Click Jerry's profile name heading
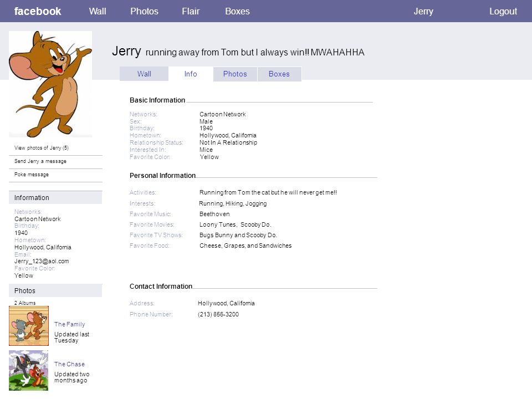532x399 pixels. coord(126,51)
